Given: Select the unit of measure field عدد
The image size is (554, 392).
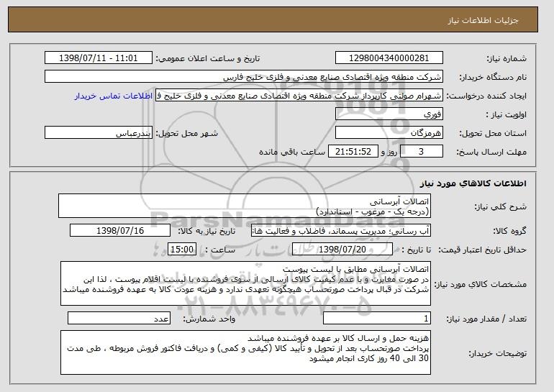Looking at the screenshot, I should pos(119,318).
